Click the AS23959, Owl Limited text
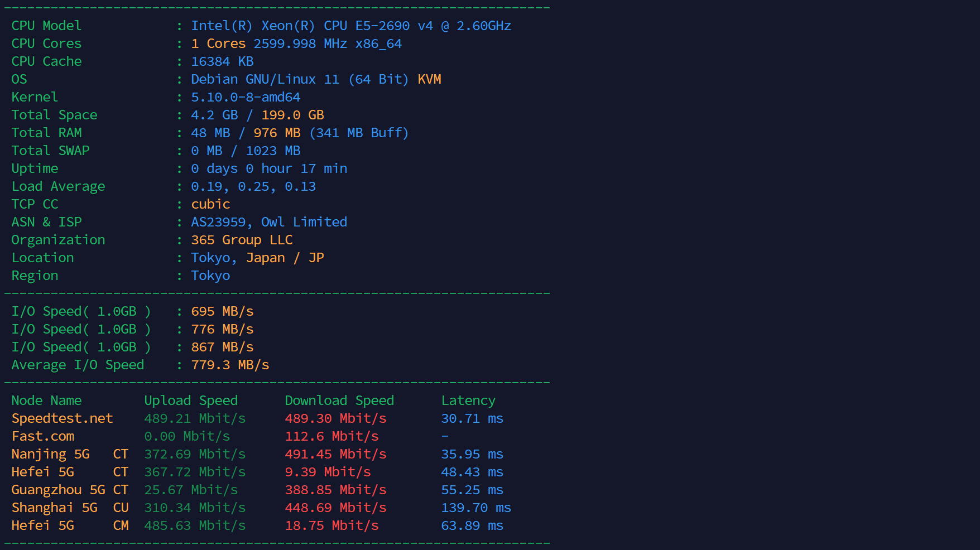 269,222
